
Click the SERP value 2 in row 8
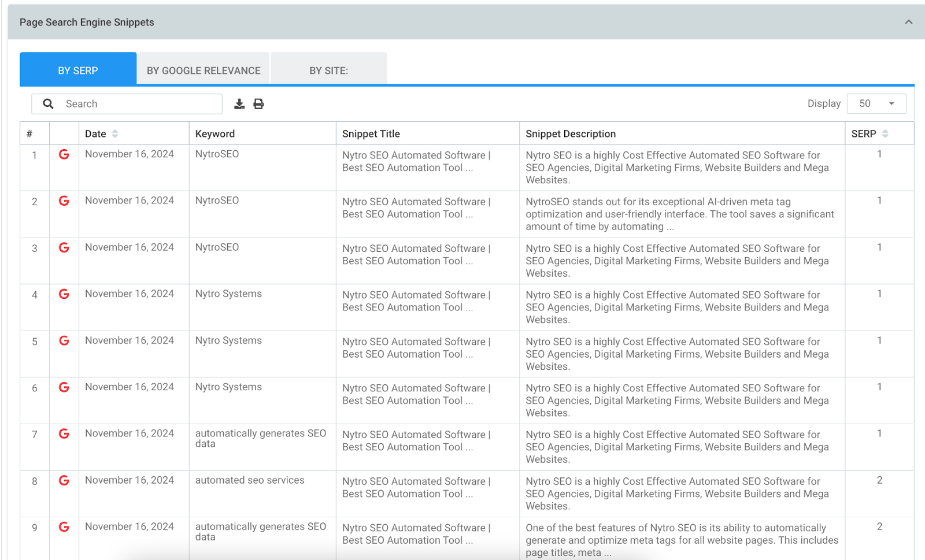[x=879, y=480]
